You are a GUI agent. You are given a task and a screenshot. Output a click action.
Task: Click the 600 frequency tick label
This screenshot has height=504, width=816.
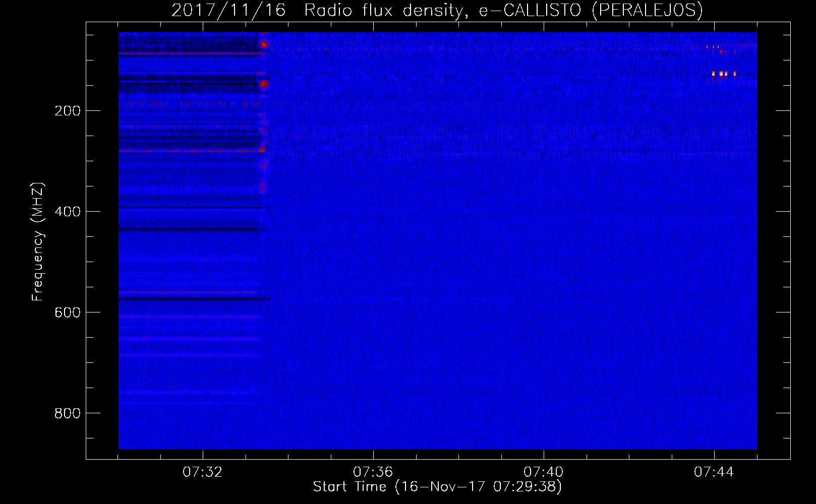(68, 312)
